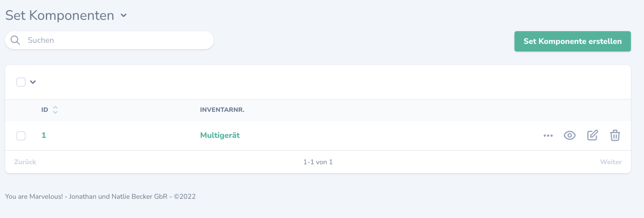This screenshot has height=218, width=644.
Task: Sort ID column descending with down arrow
Action: click(55, 112)
